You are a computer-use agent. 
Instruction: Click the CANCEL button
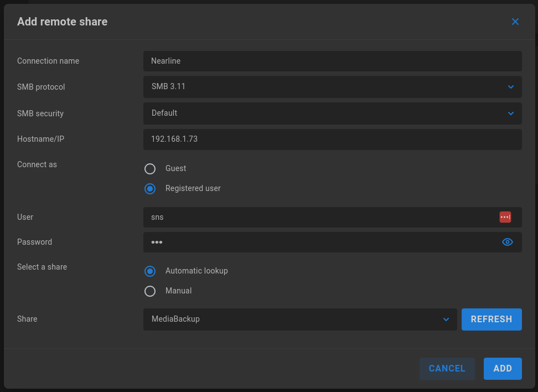[447, 369]
